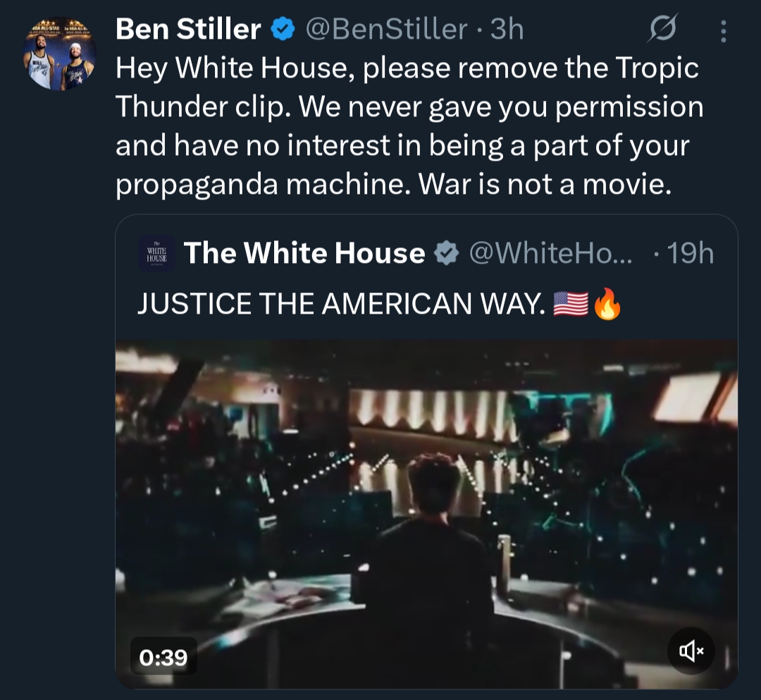Viewport: 761px width, 700px height.
Task: Unmute the video with the speaker icon
Action: [691, 652]
